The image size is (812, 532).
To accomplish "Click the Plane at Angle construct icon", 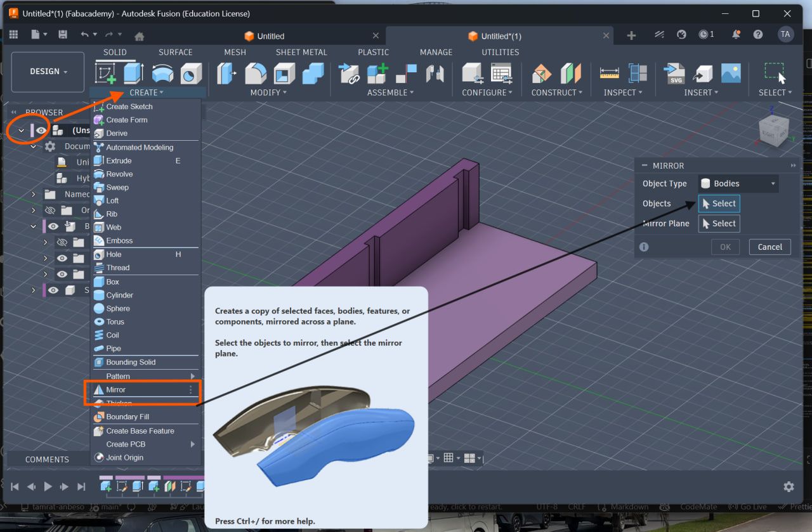I will pos(542,73).
